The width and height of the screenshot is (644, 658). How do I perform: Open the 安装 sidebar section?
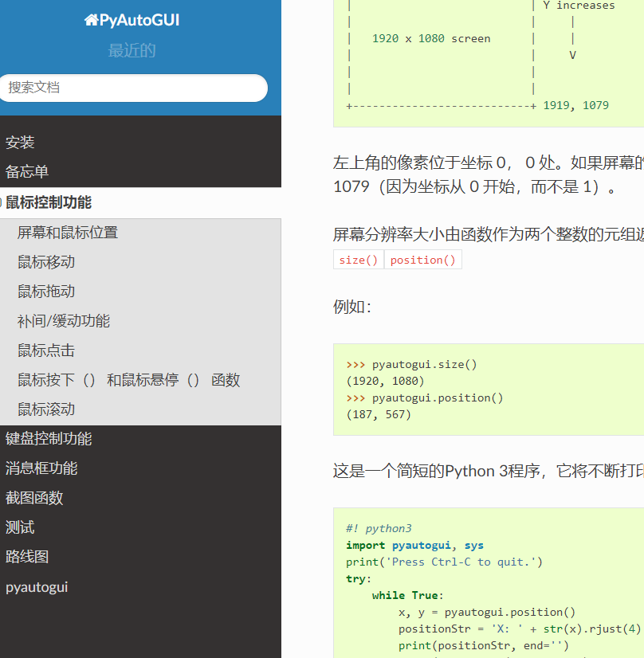pos(20,143)
